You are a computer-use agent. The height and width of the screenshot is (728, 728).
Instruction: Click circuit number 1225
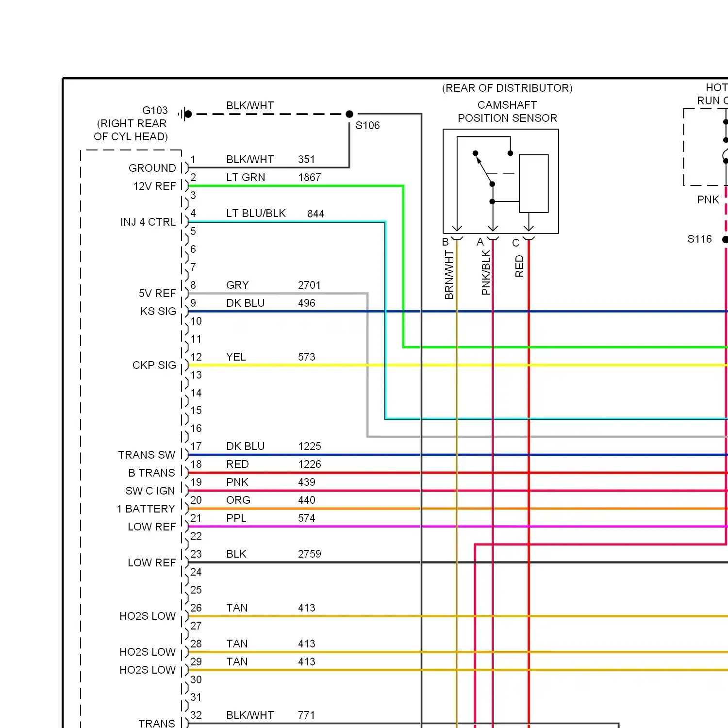310,447
